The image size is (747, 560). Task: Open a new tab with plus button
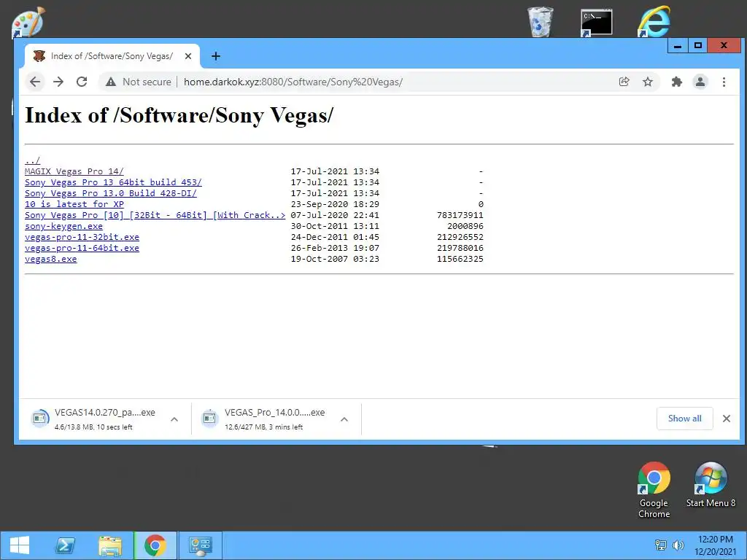(216, 56)
